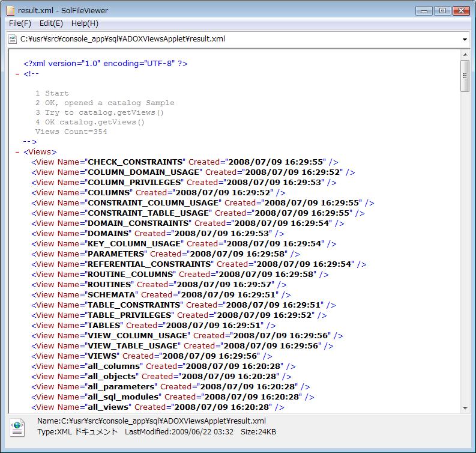Click the VIEWS view row

coord(151,356)
